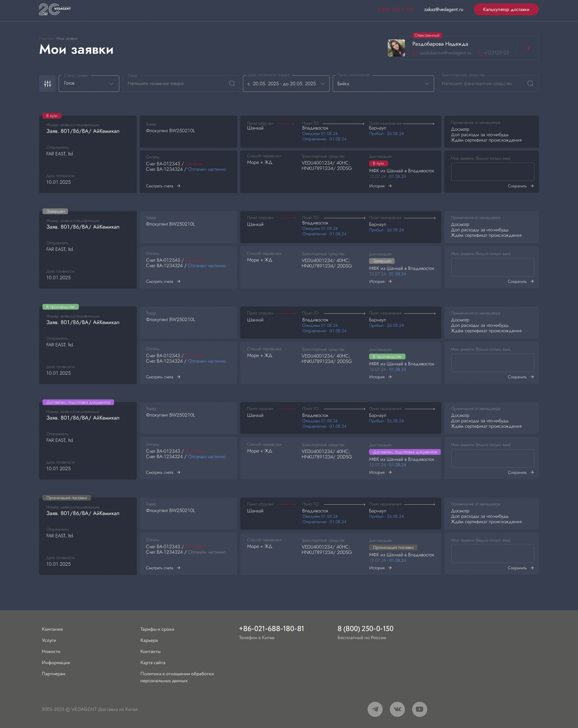Screen dimensions: 578x728
Task: Expand Пункт назначения dropdown showing Бийск
Action: [x=383, y=83]
